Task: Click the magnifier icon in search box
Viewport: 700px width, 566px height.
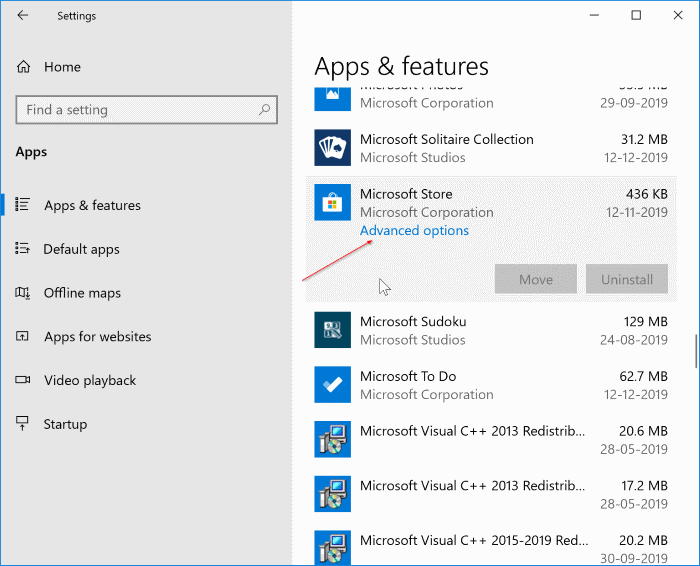Action: 264,109
